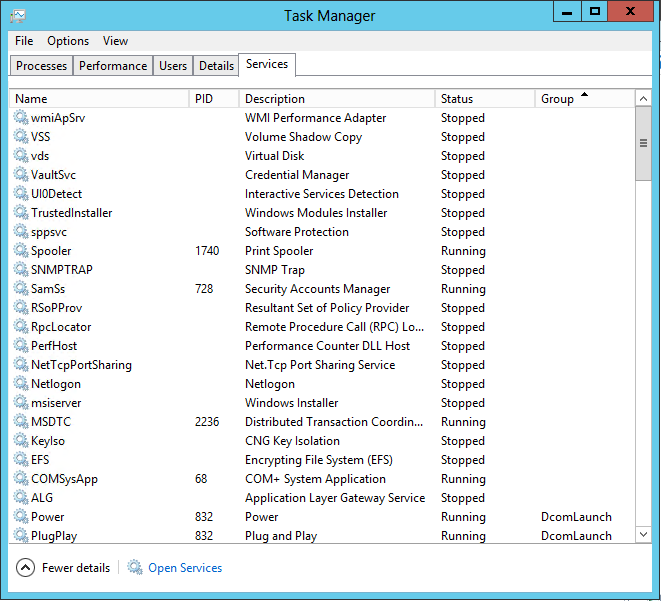Click 'COM+ System Application' description
661x601 pixels.
315,479
